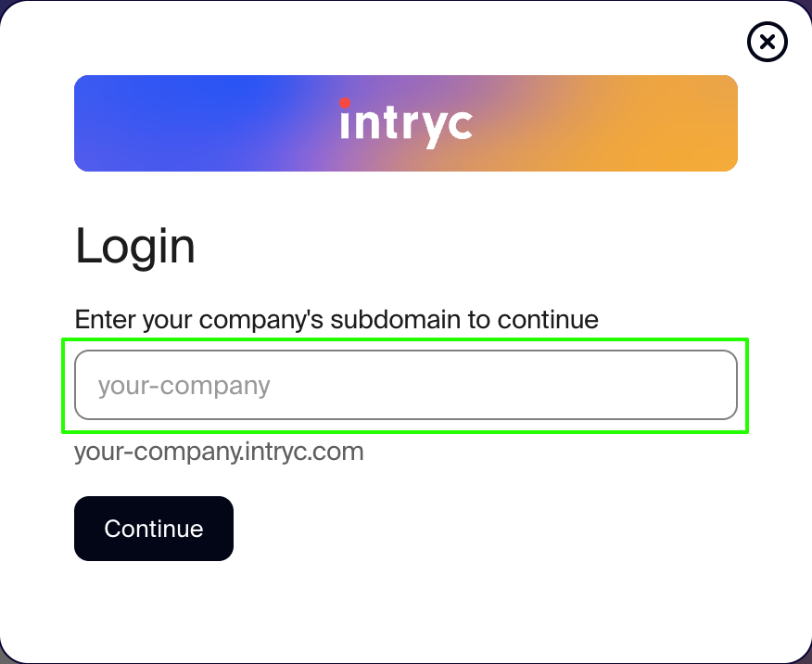The width and height of the screenshot is (812, 664).
Task: Click the subdomain instruction label
Action: click(336, 320)
